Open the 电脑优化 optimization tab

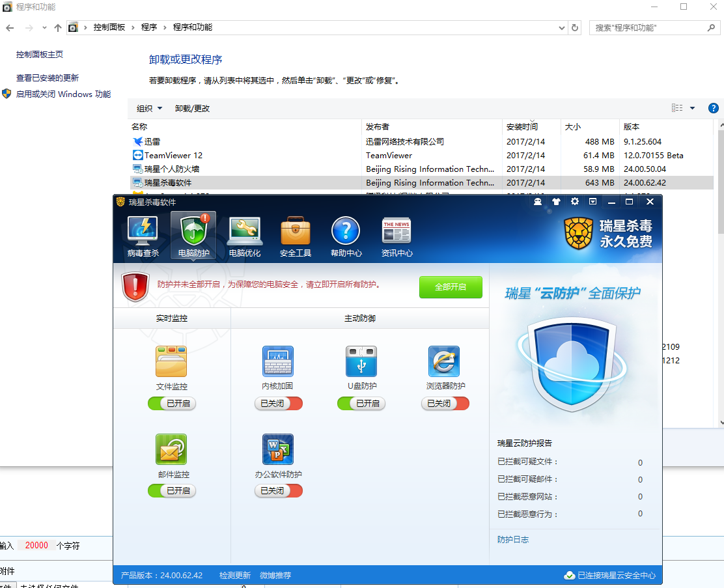245,236
